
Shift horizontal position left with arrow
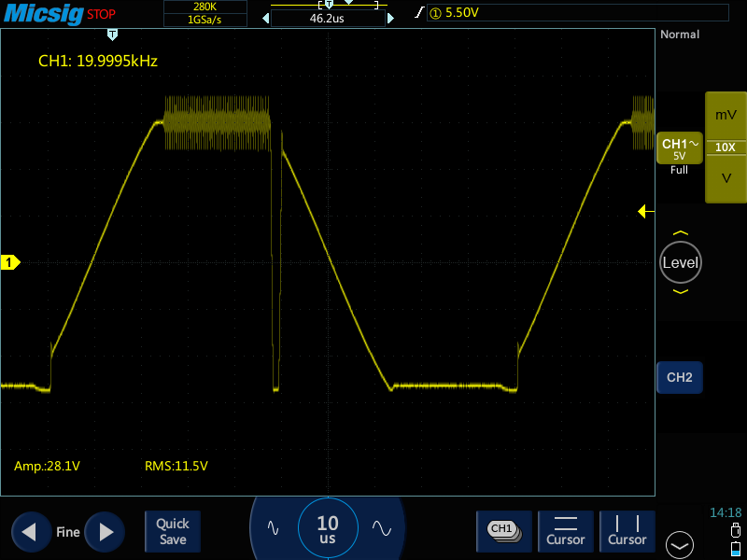tap(266, 19)
